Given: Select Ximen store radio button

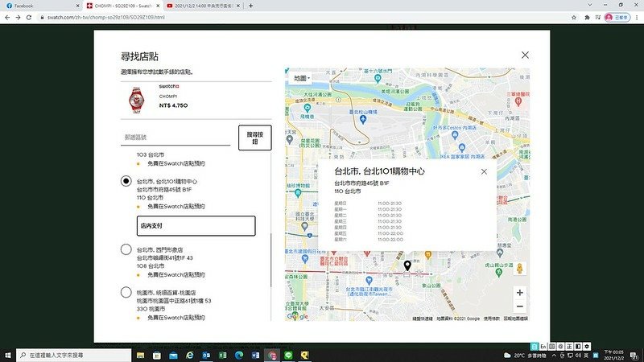Looking at the screenshot, I should (126, 249).
